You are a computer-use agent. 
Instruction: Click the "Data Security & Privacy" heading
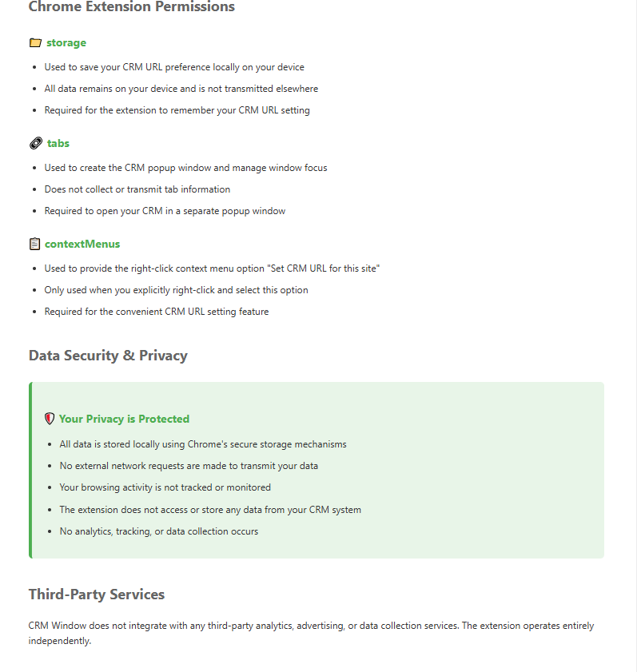[108, 356]
